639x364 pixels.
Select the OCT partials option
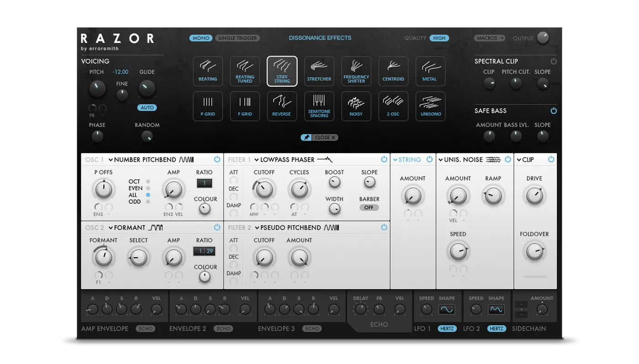point(148,182)
